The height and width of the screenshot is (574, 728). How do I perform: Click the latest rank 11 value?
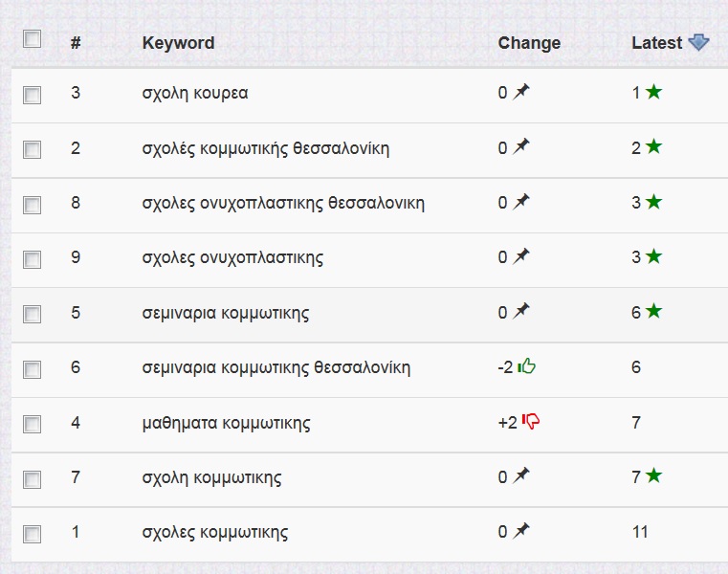click(640, 532)
